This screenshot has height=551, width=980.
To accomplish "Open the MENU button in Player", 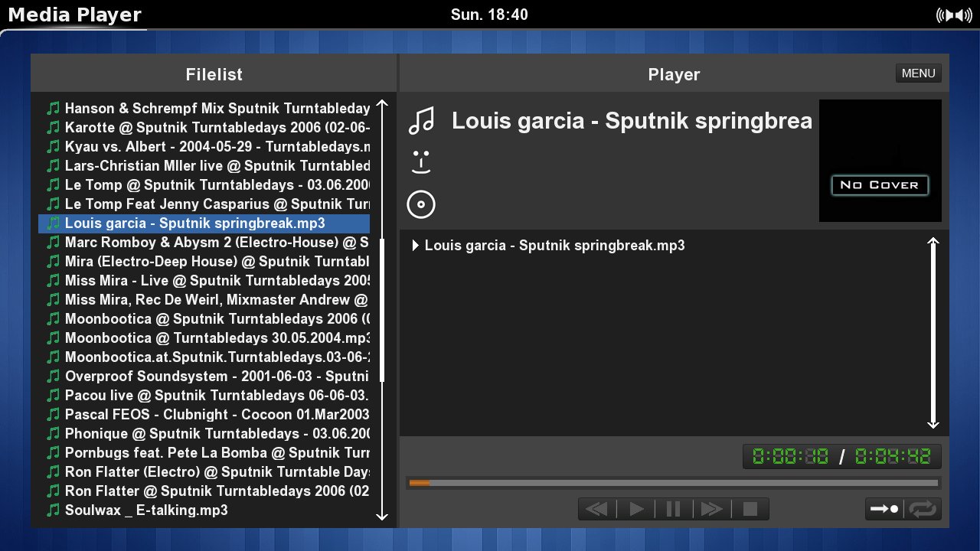I will point(918,73).
